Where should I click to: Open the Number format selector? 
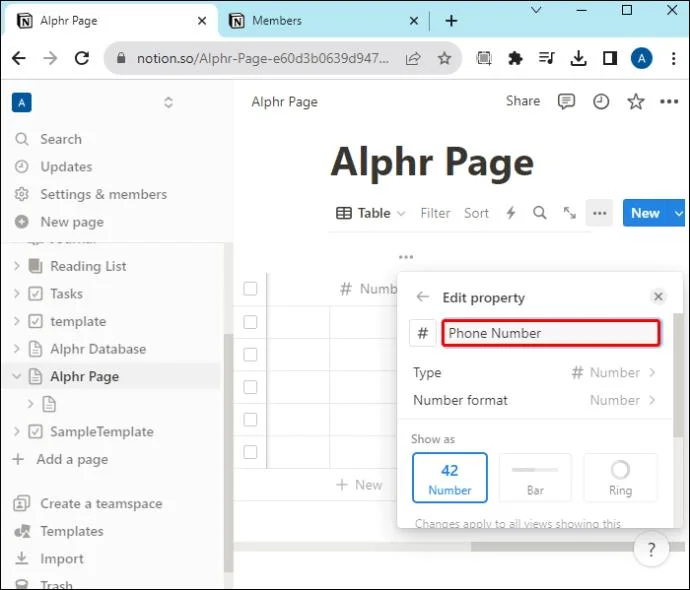point(535,400)
